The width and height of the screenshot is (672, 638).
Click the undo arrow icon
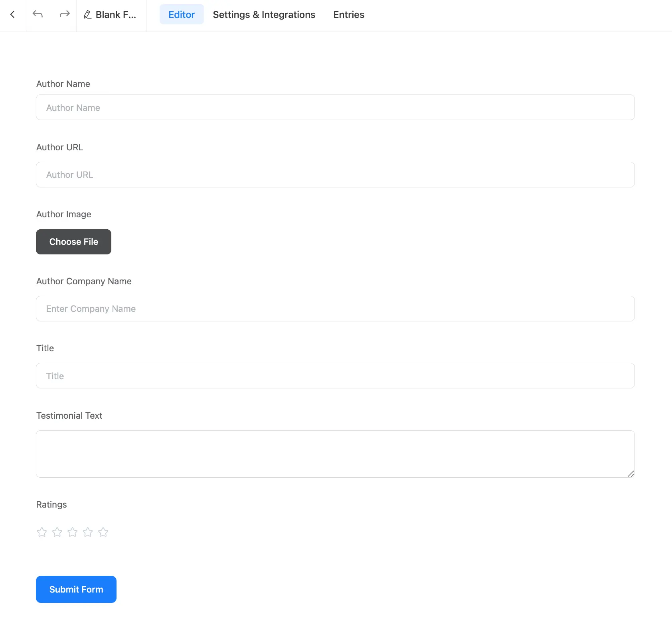coord(38,14)
